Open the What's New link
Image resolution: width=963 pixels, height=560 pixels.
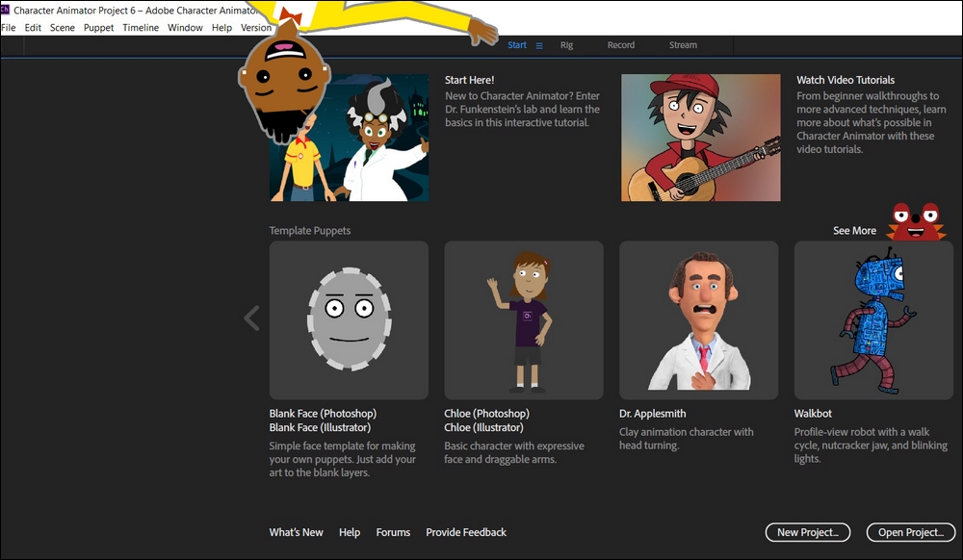(296, 532)
